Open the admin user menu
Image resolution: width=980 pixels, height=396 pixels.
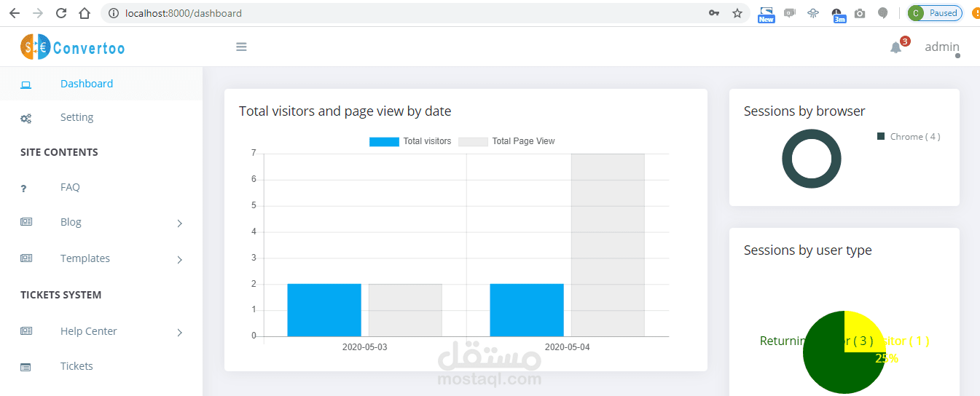(941, 47)
